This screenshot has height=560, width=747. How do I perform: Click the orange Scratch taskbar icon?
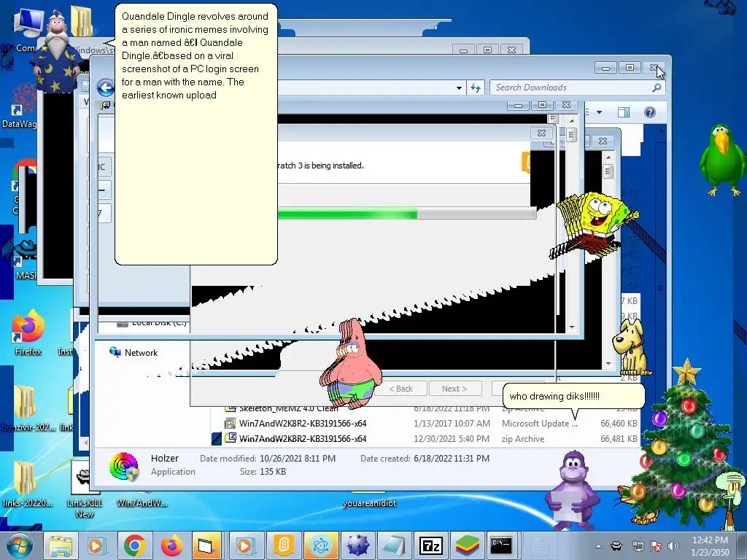point(284,545)
